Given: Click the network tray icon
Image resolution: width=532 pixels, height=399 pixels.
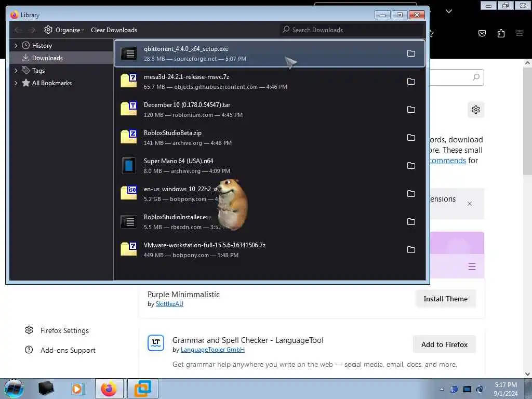Looking at the screenshot, I should tap(467, 389).
